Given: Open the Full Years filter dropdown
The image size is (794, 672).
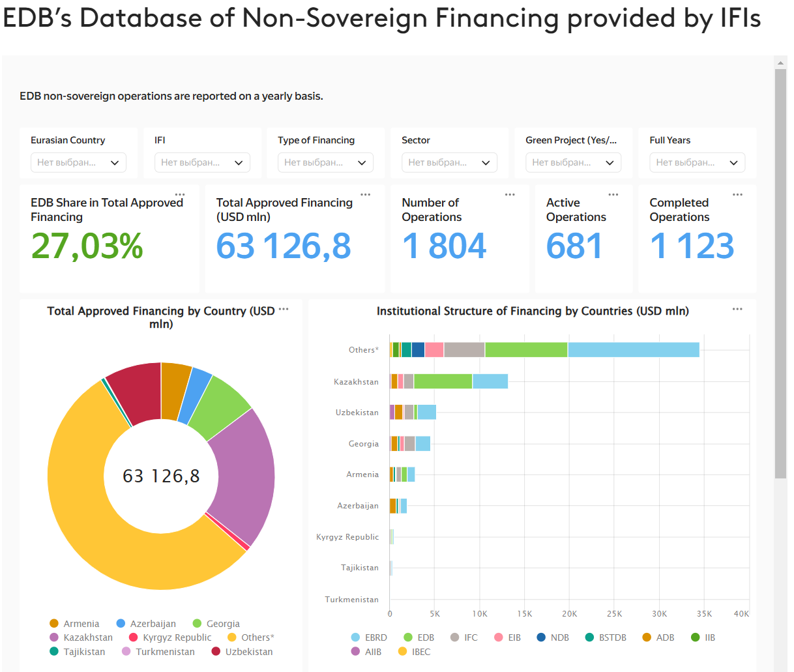Looking at the screenshot, I should 697,163.
